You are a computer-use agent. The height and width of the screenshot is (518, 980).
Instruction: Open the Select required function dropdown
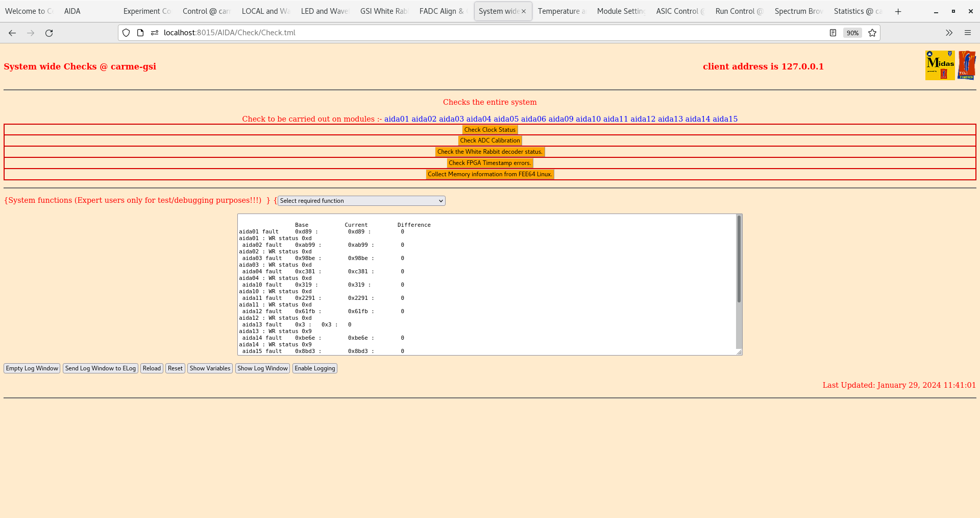(x=361, y=201)
